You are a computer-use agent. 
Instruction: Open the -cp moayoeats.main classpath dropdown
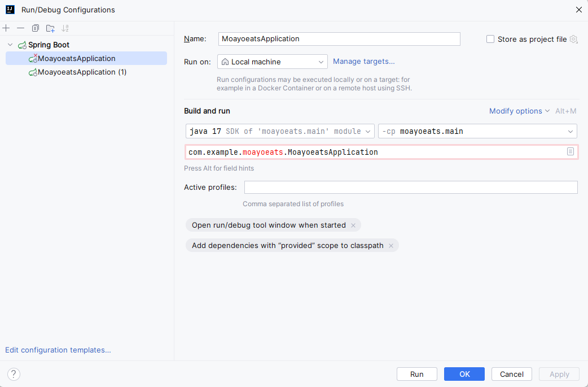click(x=477, y=132)
